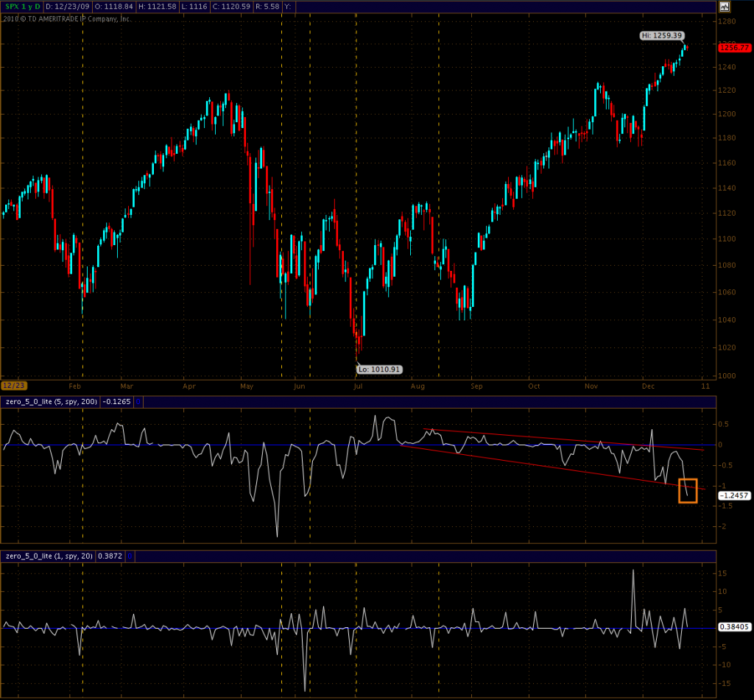Image resolution: width=754 pixels, height=700 pixels.
Task: Click the chart settings icon in top-right corner
Action: pyautogui.click(x=725, y=7)
